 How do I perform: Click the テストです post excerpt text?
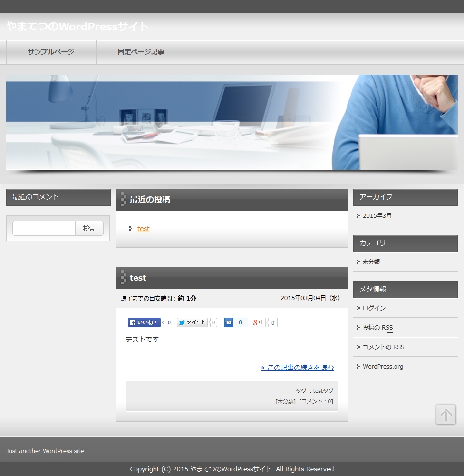pos(142,340)
